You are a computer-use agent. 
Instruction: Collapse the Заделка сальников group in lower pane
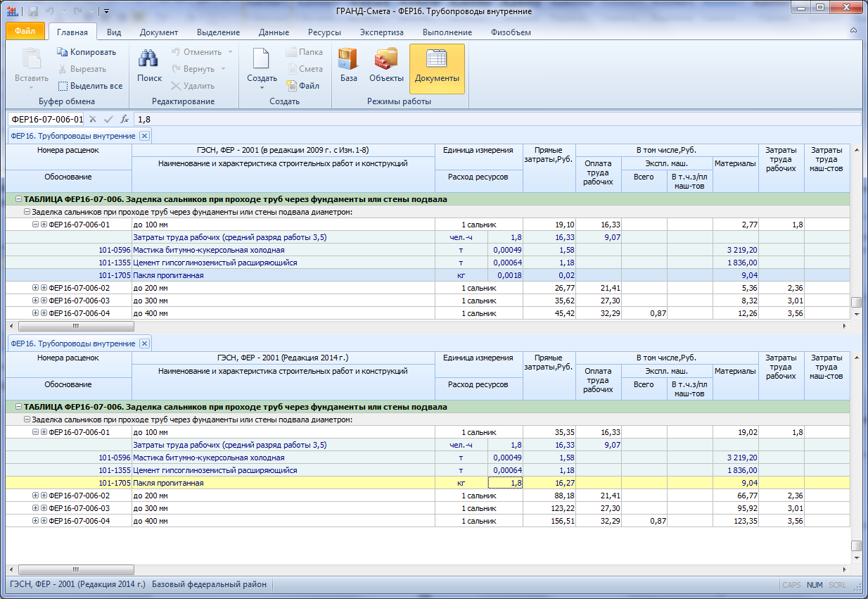pyautogui.click(x=27, y=420)
